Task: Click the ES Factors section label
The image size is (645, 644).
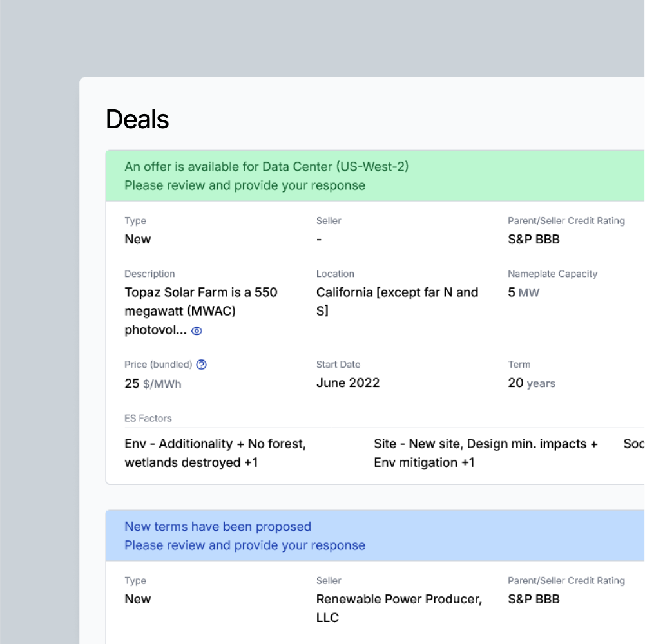Action: 148,419
